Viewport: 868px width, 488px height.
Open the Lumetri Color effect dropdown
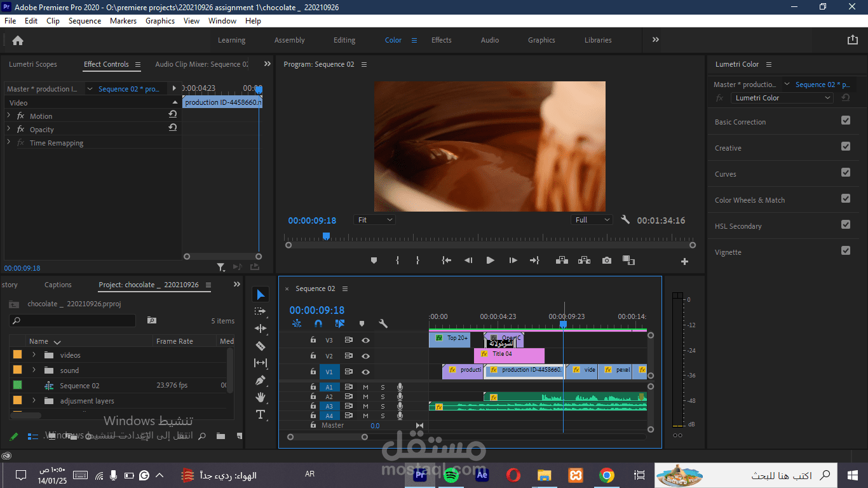coord(782,98)
